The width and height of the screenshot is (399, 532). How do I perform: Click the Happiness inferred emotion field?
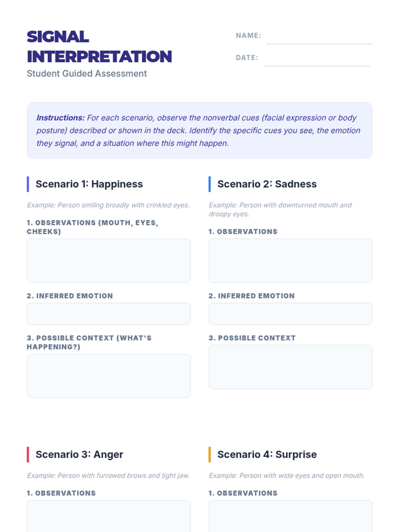[109, 314]
